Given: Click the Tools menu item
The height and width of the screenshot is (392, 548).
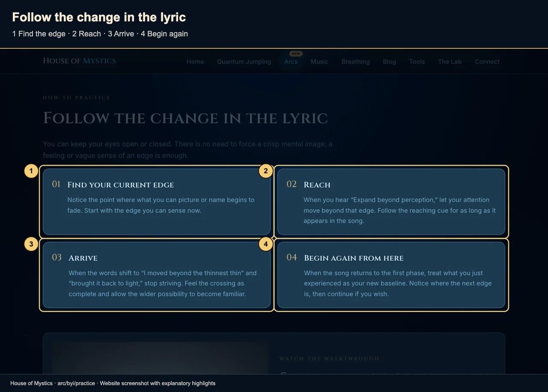Looking at the screenshot, I should click(417, 62).
